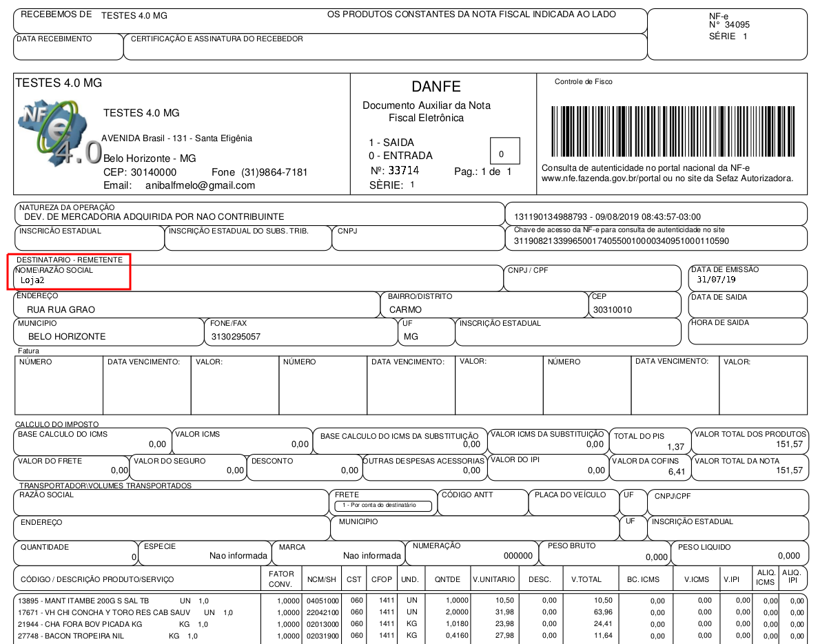Image resolution: width=818 pixels, height=644 pixels.
Task: Select the Numeração value 000000
Action: click(518, 556)
